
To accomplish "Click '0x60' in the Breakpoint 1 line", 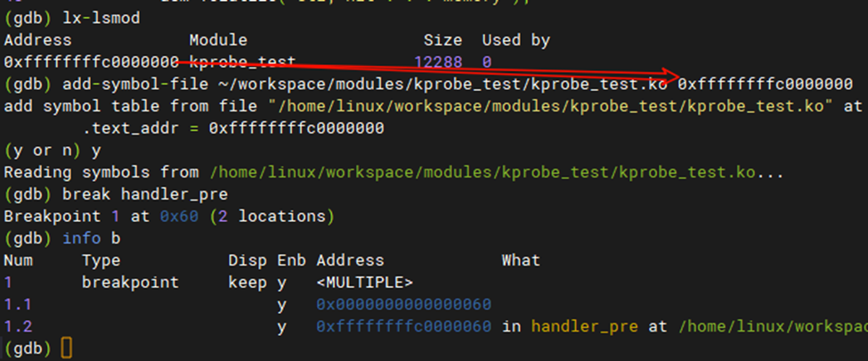I will (179, 217).
